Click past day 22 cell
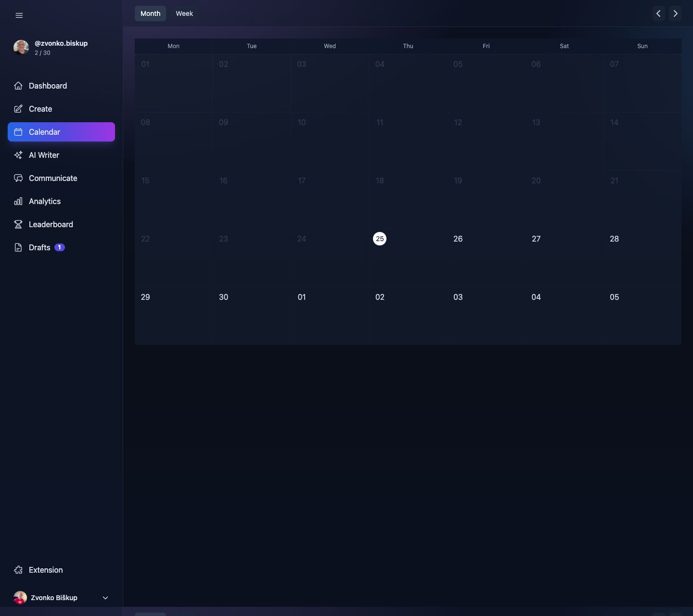693x616 pixels. coord(174,258)
